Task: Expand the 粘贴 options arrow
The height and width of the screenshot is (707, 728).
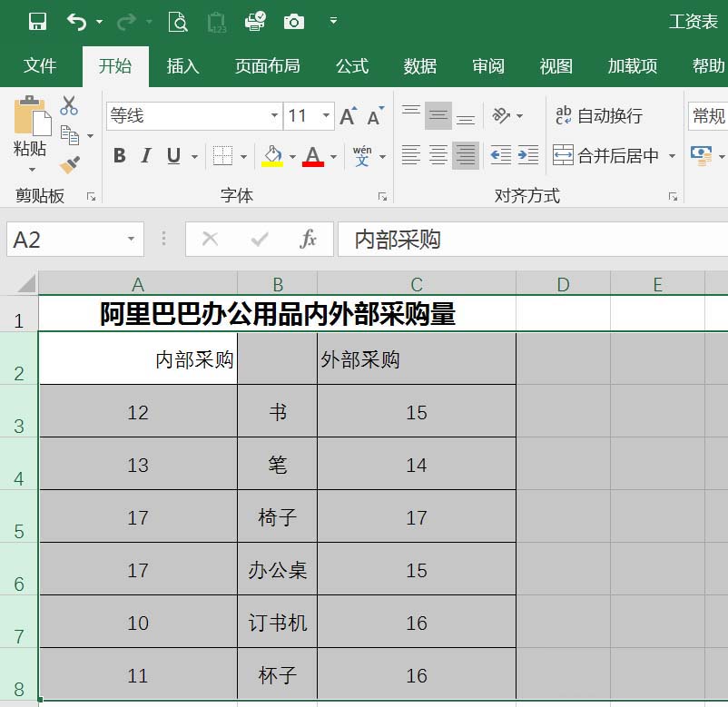Action: [x=32, y=170]
